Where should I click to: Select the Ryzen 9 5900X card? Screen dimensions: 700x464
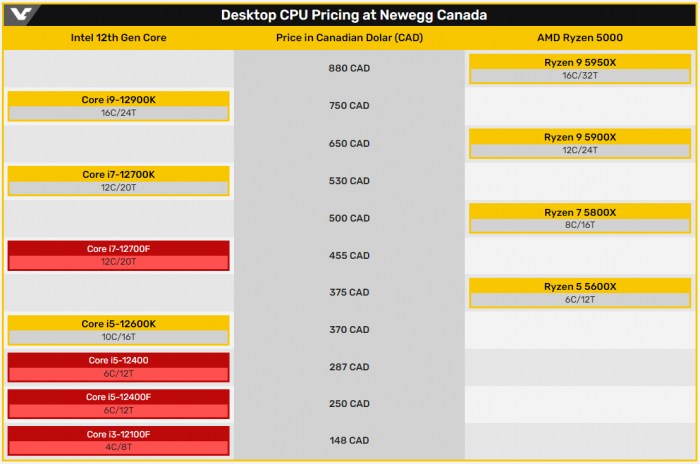point(580,143)
